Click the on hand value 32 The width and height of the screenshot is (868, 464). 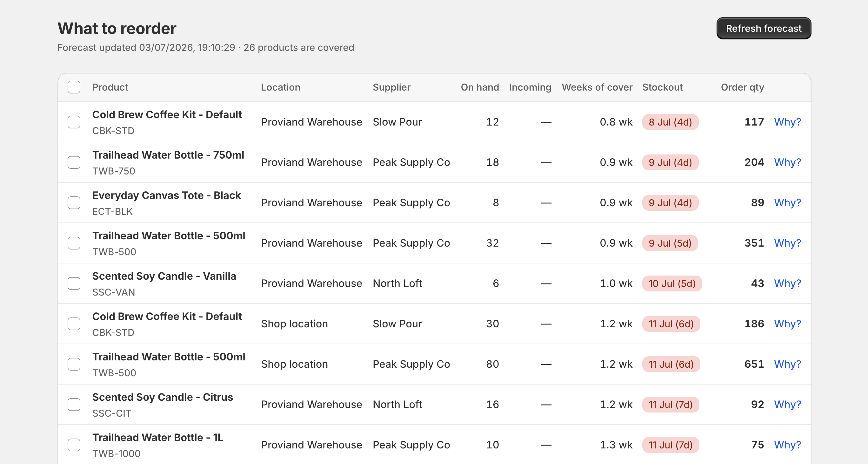(492, 243)
